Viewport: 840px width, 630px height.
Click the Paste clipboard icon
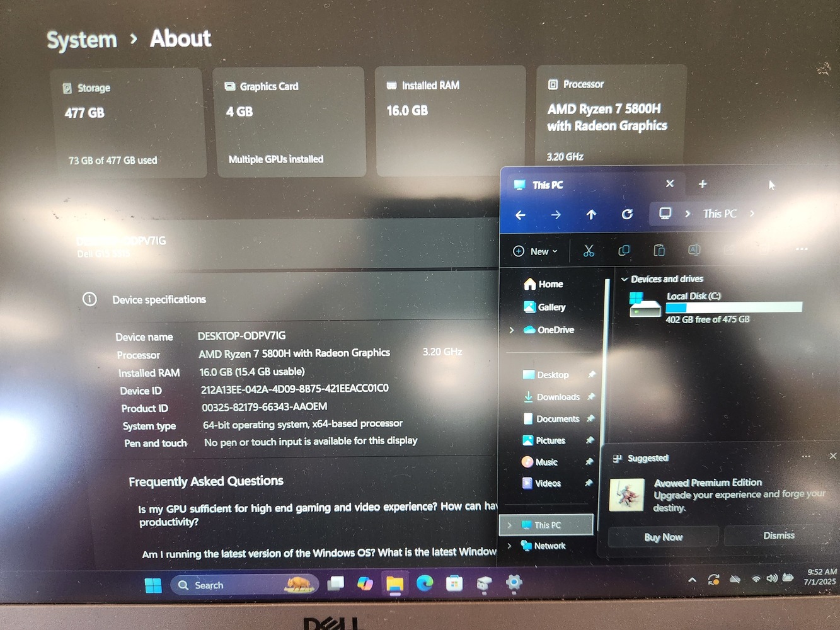point(659,250)
